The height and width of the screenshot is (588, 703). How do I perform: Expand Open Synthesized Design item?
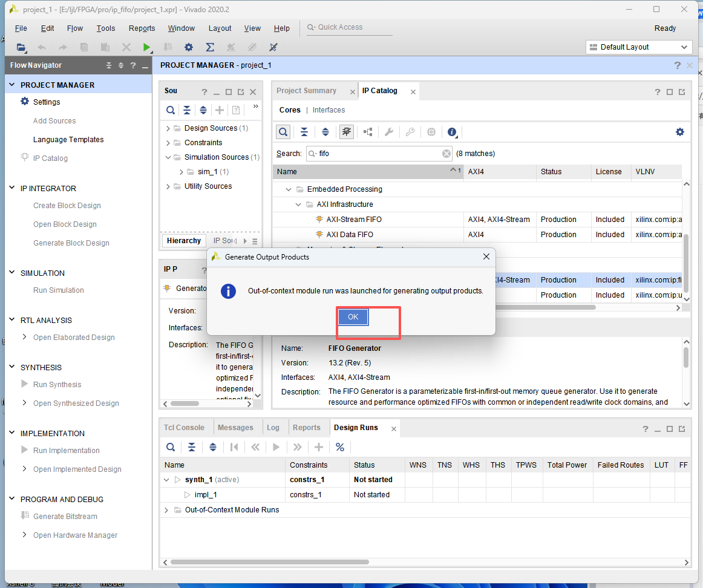point(24,402)
